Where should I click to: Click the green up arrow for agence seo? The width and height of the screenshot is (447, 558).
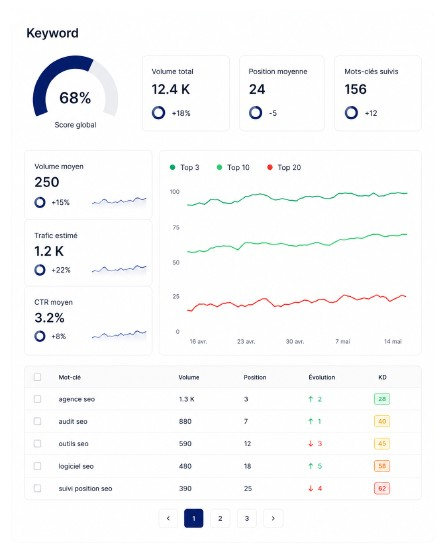tap(311, 399)
